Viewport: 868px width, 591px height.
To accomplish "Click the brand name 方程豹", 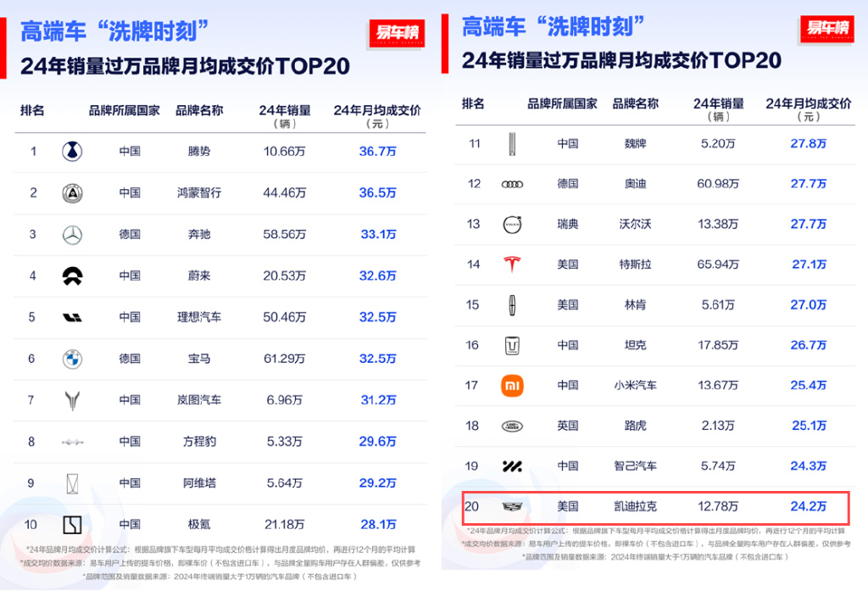I will pos(198,442).
